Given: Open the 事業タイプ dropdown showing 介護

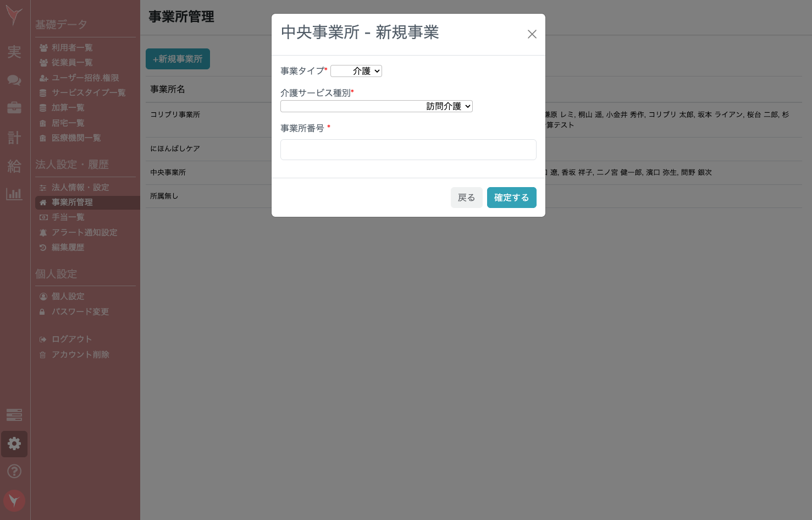Looking at the screenshot, I should pyautogui.click(x=356, y=71).
